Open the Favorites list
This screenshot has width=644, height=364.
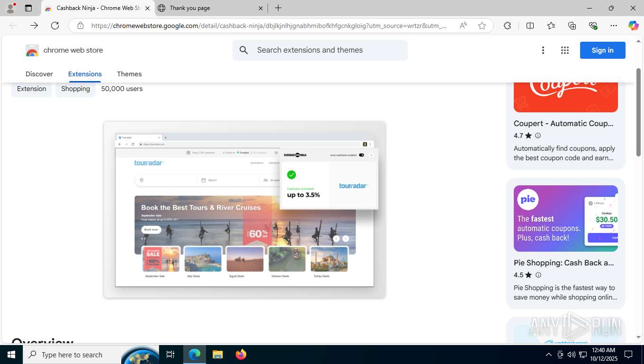click(551, 26)
